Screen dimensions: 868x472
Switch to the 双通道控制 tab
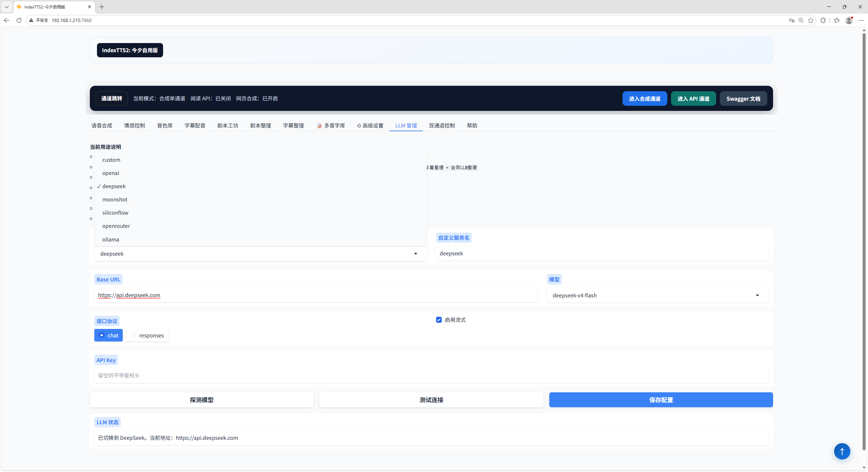click(x=442, y=125)
